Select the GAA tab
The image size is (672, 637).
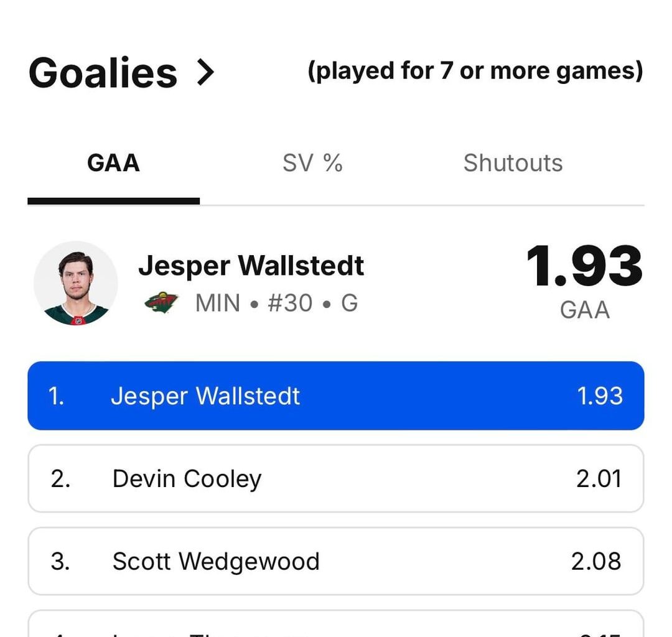(x=113, y=163)
